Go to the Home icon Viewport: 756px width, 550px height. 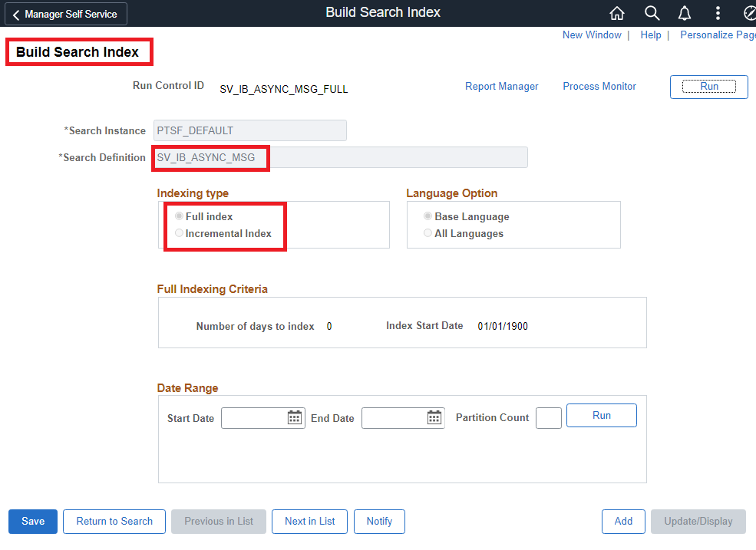tap(617, 13)
